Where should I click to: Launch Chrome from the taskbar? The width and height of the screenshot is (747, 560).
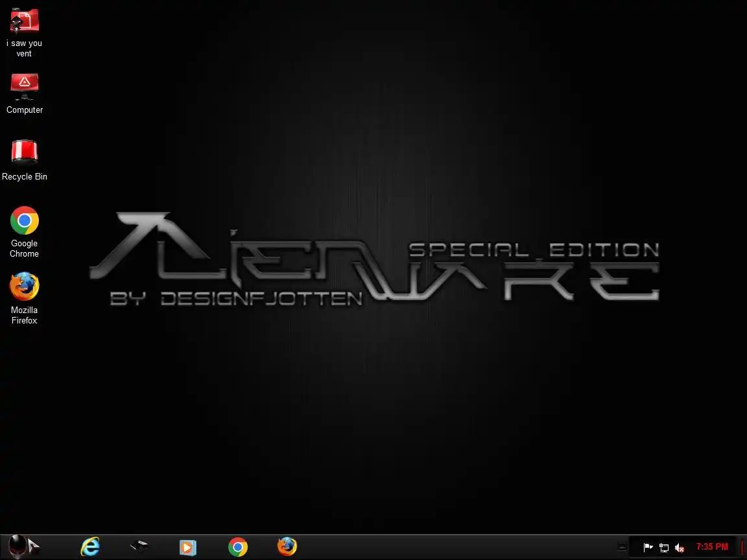tap(238, 547)
